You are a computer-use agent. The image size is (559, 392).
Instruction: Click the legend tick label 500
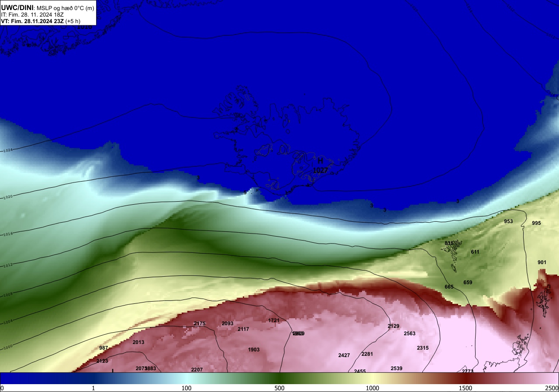point(279,388)
